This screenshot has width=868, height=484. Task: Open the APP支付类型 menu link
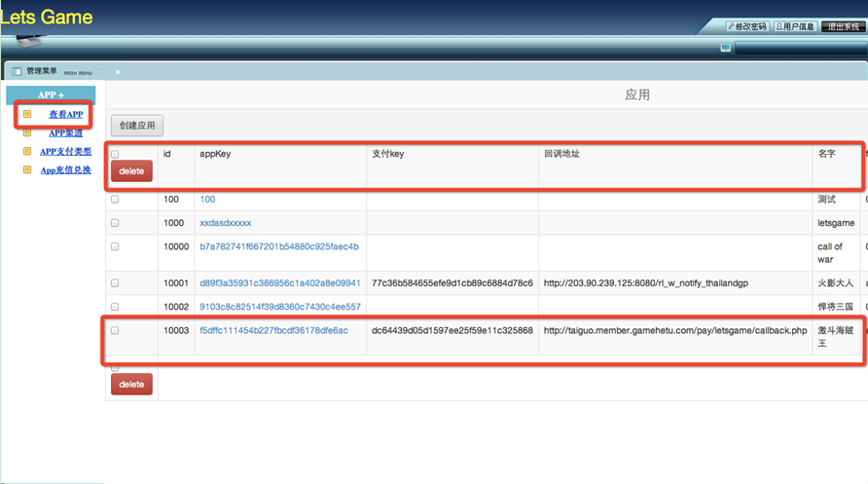[x=65, y=152]
